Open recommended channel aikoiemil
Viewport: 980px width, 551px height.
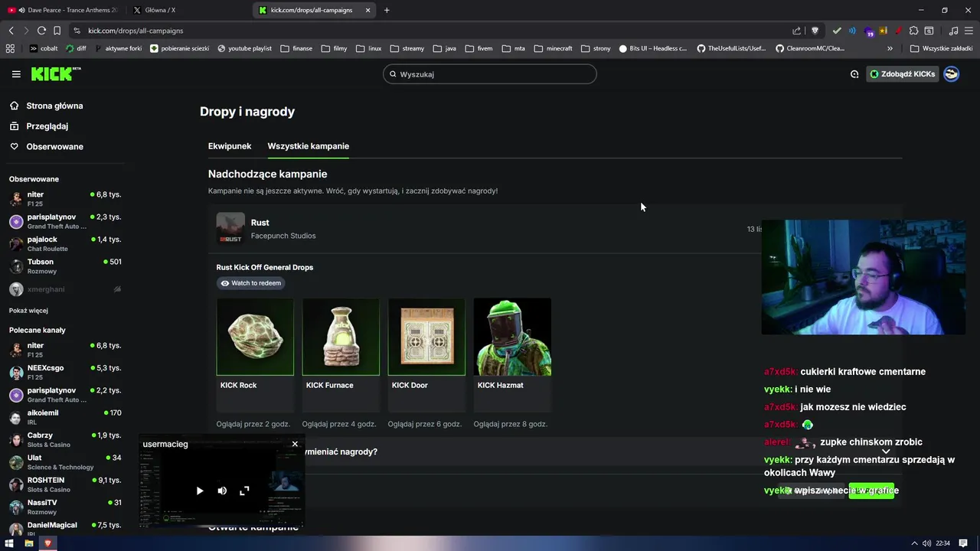(65, 417)
